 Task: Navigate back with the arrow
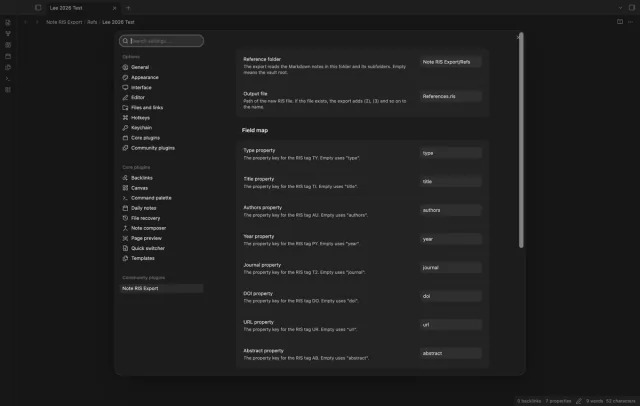26,22
